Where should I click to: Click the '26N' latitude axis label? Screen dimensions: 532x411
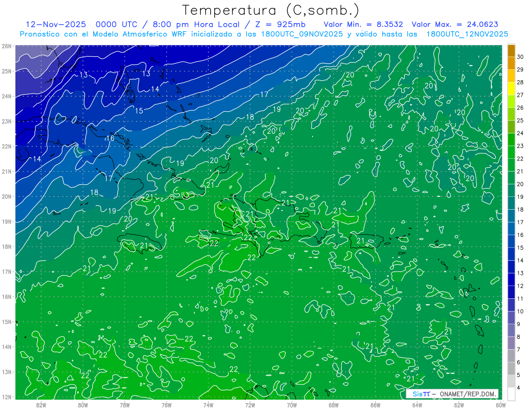[x=7, y=46]
